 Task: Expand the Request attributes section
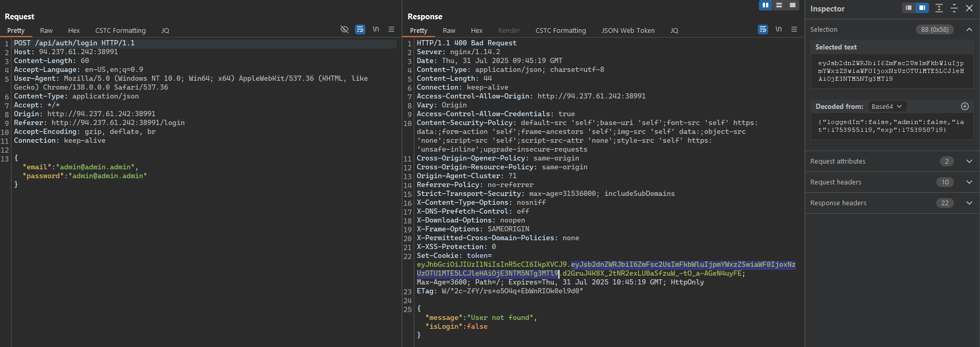point(969,162)
